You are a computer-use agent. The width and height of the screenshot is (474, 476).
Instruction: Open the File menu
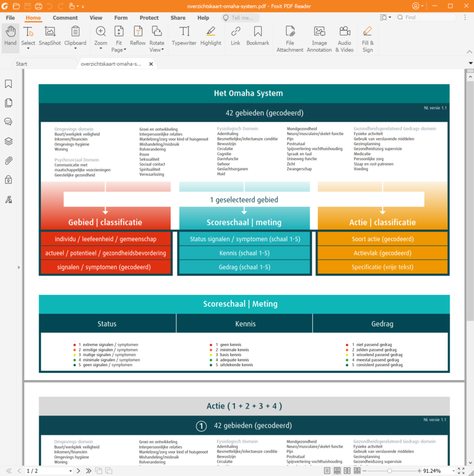coord(10,18)
